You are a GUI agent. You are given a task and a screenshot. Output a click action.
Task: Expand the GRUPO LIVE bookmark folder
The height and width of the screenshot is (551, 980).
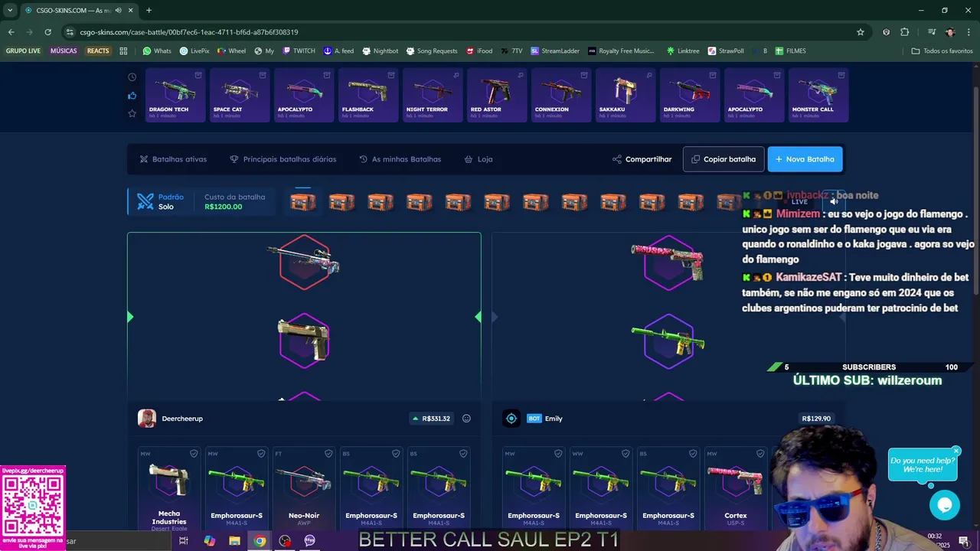click(x=23, y=51)
